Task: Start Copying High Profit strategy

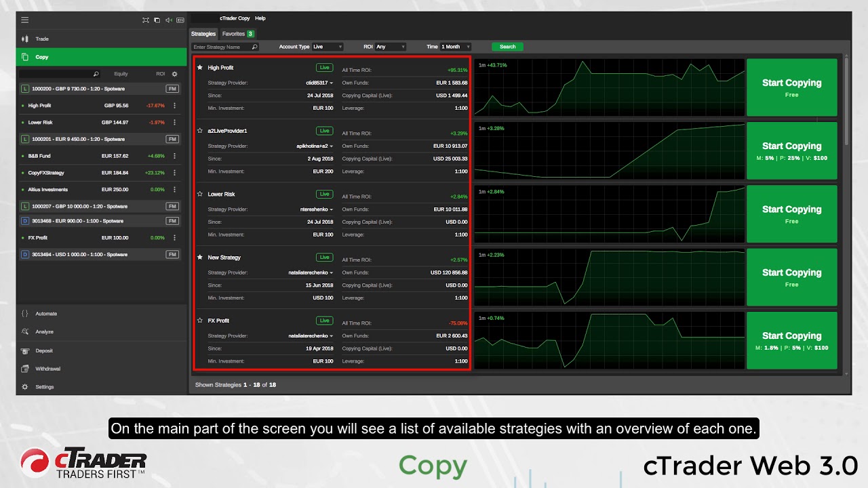Action: point(791,87)
